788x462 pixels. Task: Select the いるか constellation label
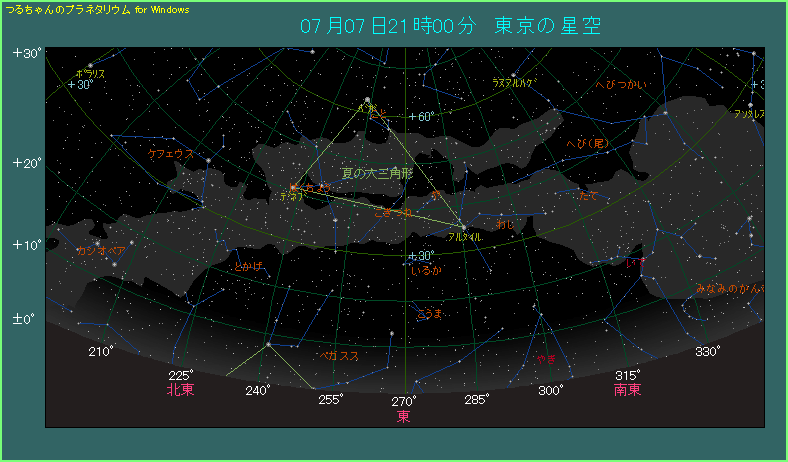426,271
